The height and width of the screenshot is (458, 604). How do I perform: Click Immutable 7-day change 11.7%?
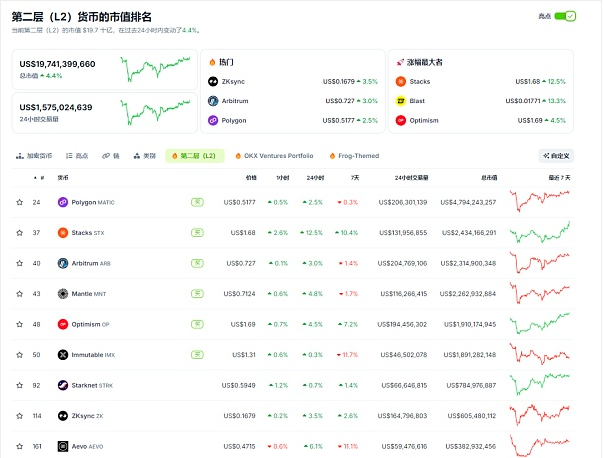click(x=347, y=355)
